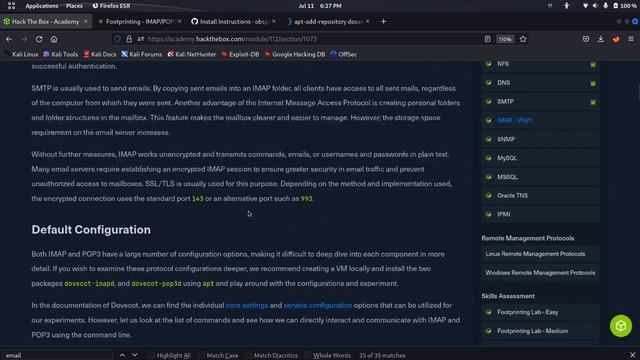Open the MySQL section in sidebar
The width and height of the screenshot is (640, 360).
540,158
